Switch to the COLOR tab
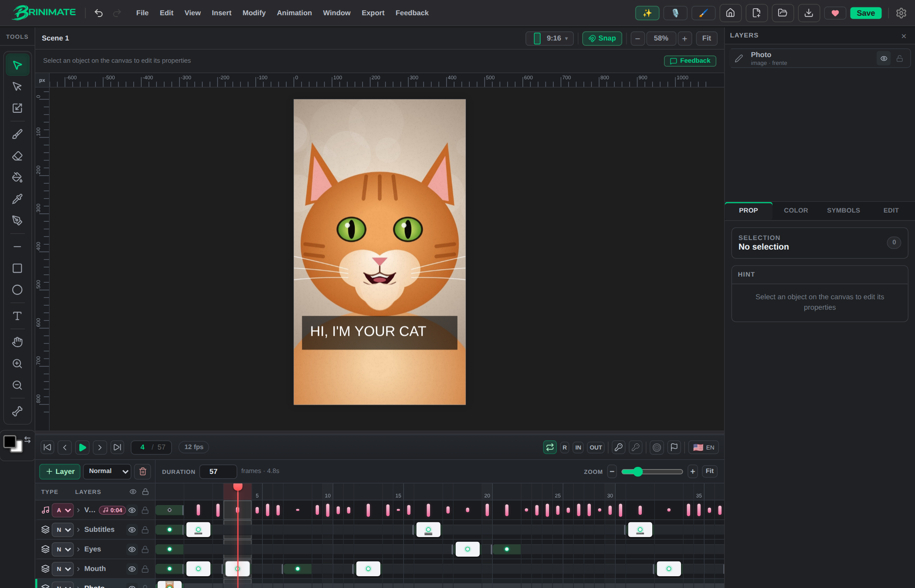Image resolution: width=915 pixels, height=588 pixels. [796, 210]
